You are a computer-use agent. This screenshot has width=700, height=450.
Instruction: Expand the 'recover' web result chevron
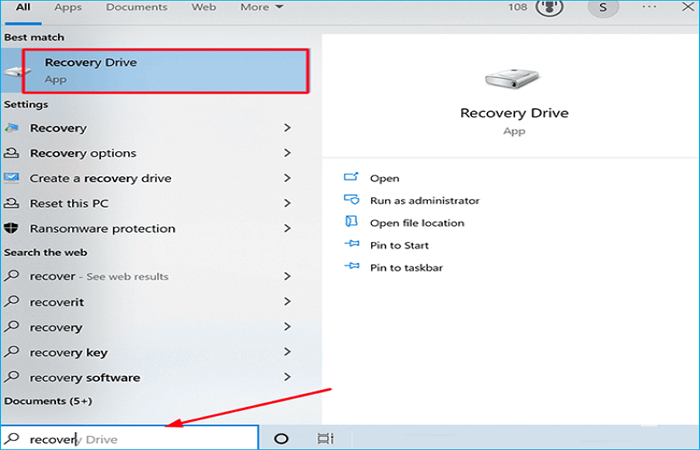click(x=288, y=276)
